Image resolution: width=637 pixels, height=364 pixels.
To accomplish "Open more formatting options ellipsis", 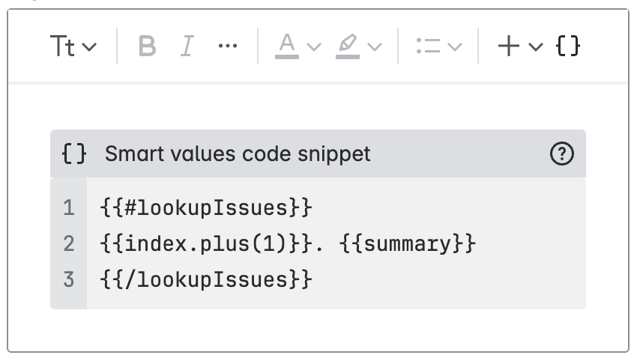I will [x=227, y=46].
